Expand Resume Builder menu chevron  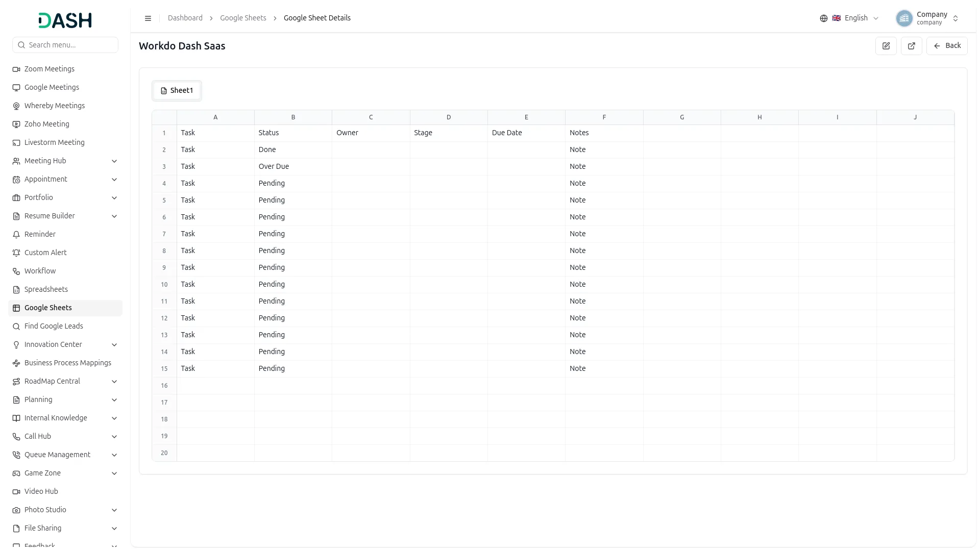(x=114, y=216)
